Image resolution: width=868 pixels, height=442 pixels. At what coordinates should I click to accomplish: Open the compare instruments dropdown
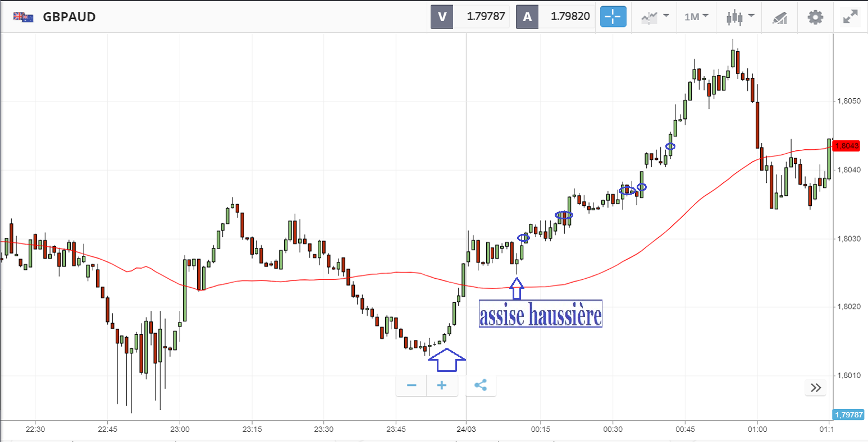pyautogui.click(x=655, y=17)
